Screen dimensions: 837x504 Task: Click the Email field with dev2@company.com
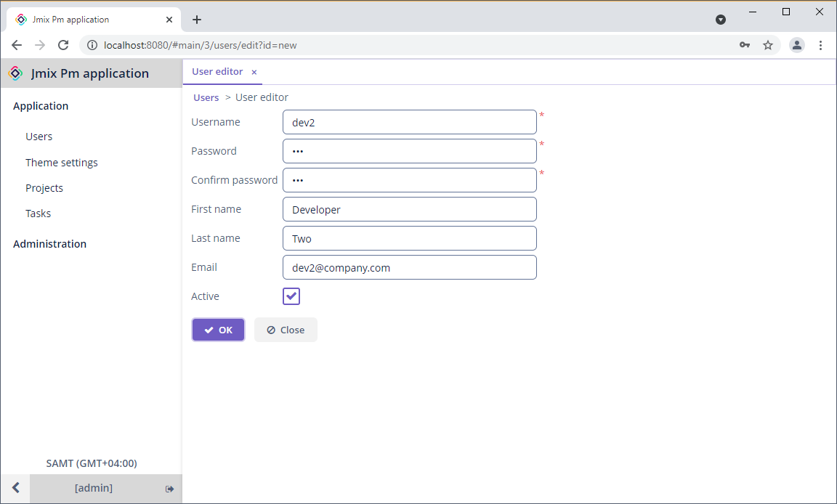pos(410,267)
